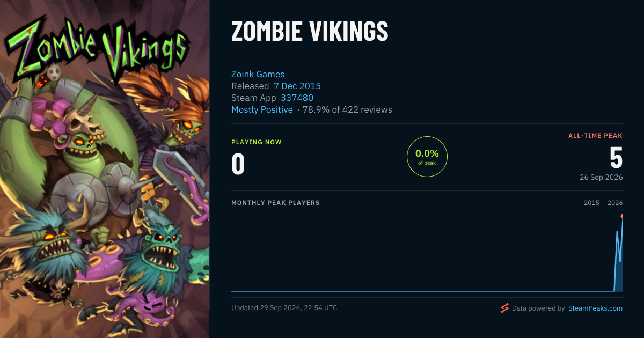644x338 pixels.
Task: Click the Playing Now count of 0
Action: [x=238, y=164]
